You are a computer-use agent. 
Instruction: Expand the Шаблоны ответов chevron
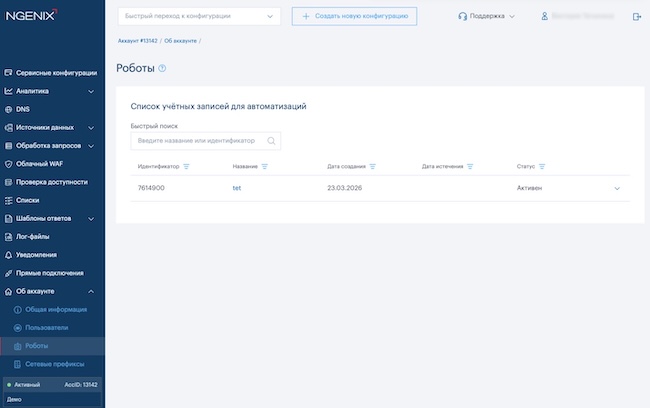point(91,219)
